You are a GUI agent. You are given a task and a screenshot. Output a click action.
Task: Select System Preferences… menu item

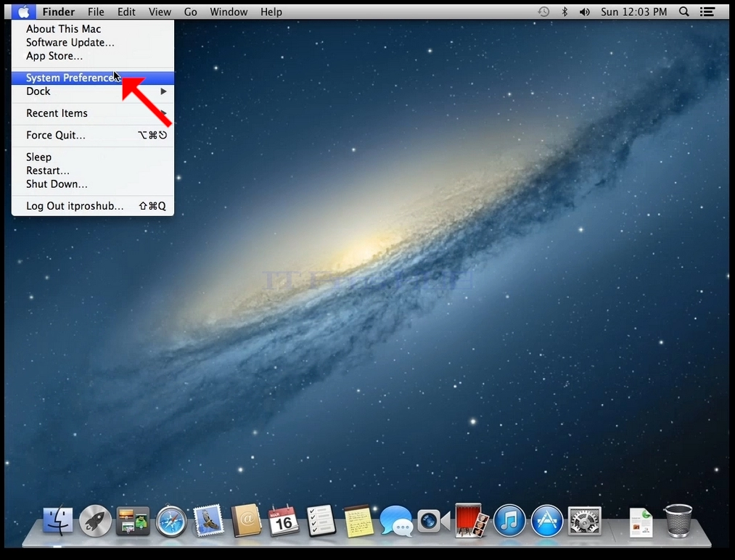(x=93, y=78)
